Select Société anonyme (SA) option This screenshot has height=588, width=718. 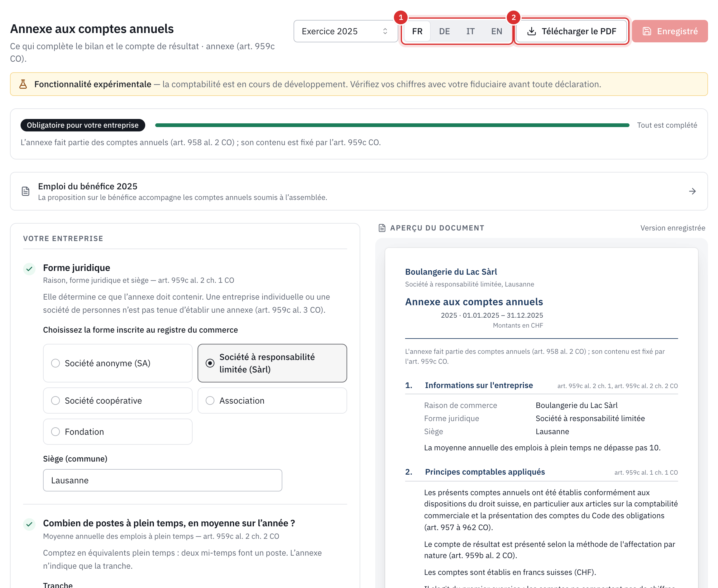117,363
